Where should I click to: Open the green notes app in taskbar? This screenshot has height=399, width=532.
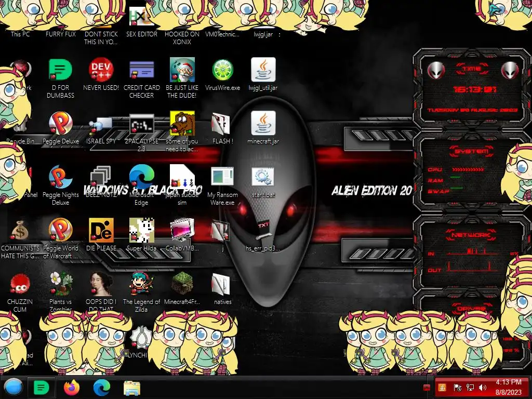coord(41,388)
